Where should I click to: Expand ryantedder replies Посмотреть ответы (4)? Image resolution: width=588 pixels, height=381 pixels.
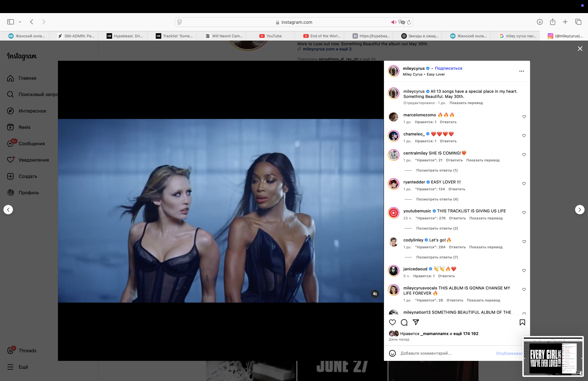pyautogui.click(x=437, y=199)
